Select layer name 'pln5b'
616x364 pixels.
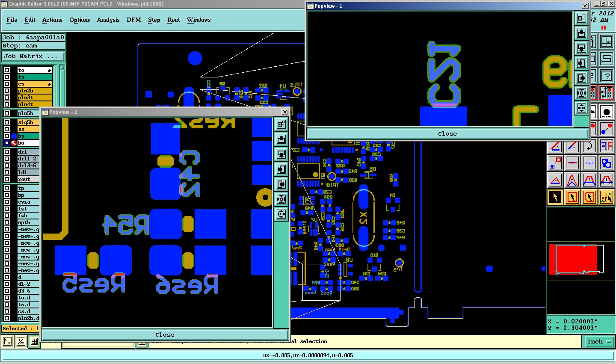coord(28,113)
